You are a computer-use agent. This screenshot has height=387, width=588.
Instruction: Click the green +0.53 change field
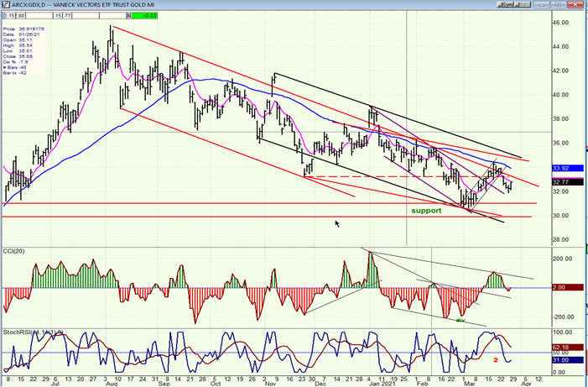[145, 16]
